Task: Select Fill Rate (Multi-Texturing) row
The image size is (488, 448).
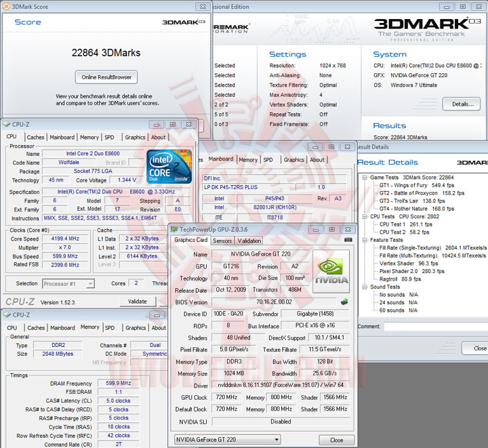Action: pyautogui.click(x=432, y=256)
